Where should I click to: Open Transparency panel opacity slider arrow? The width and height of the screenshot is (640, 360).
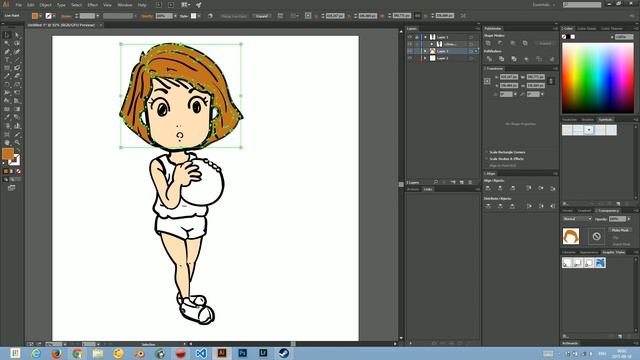coord(629,219)
